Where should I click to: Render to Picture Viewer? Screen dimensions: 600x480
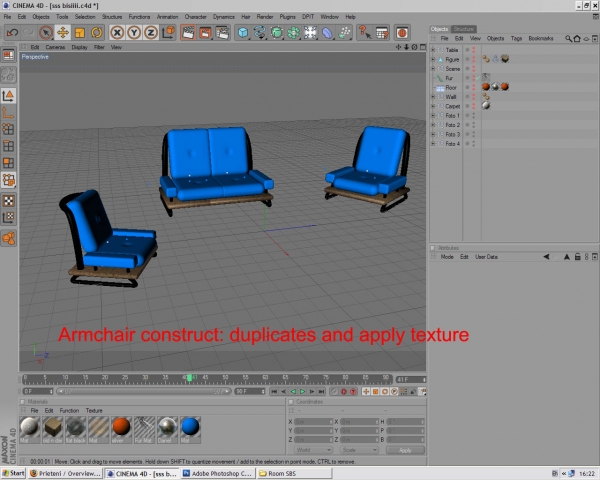205,33
